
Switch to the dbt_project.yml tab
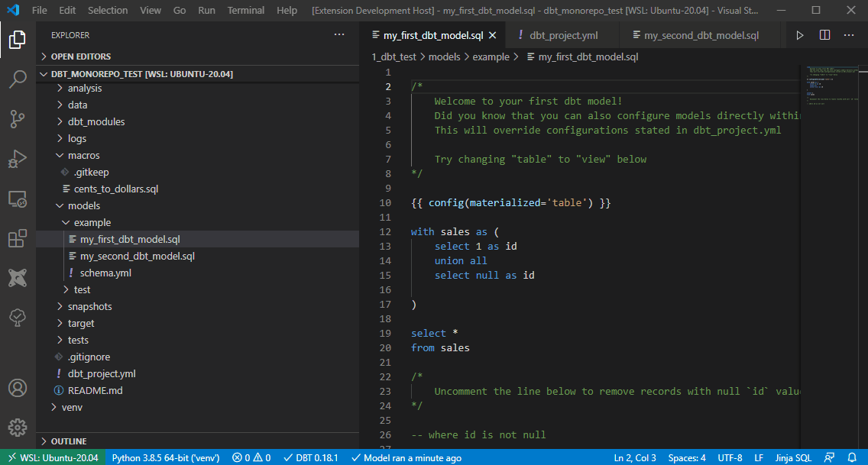point(563,35)
